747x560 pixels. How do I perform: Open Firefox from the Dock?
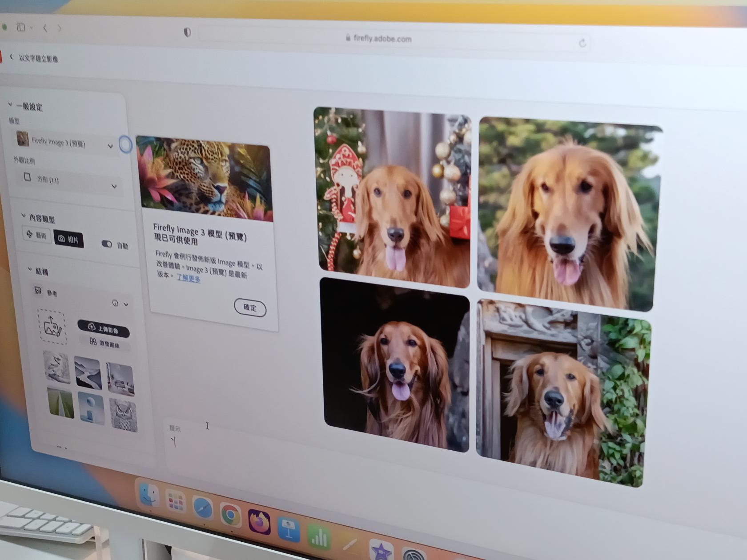(x=259, y=521)
